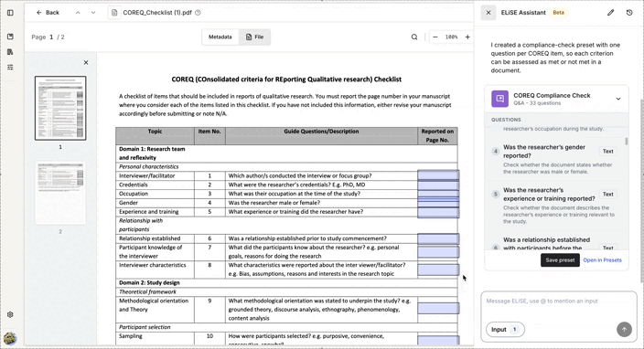This screenshot has width=644, height=349.
Task: Click the Text type tag of question 4
Action: click(607, 152)
